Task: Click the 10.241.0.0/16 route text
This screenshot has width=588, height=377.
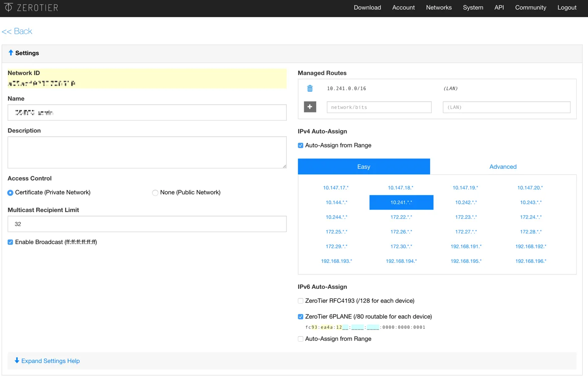Action: [346, 89]
